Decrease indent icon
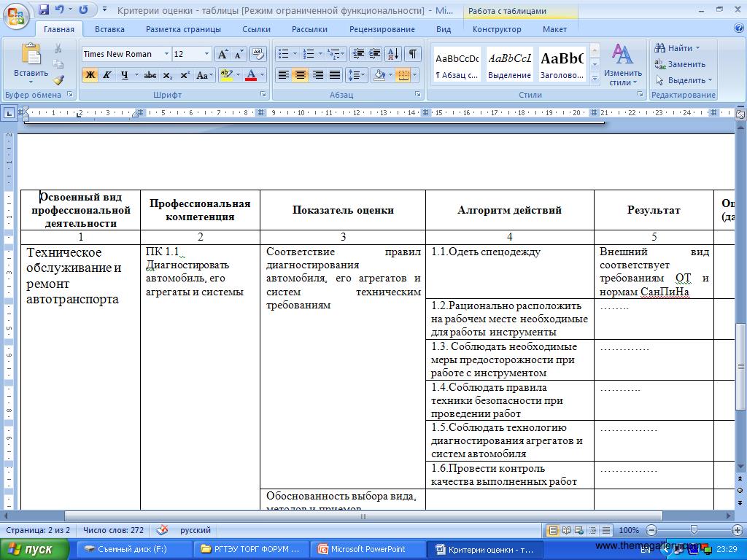Screen dimensions: 747x560 click(357, 54)
